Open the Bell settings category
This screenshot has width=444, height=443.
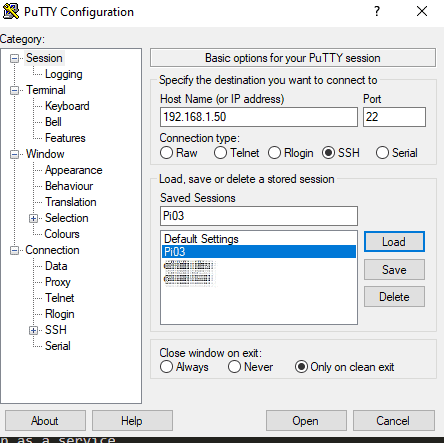pos(53,122)
